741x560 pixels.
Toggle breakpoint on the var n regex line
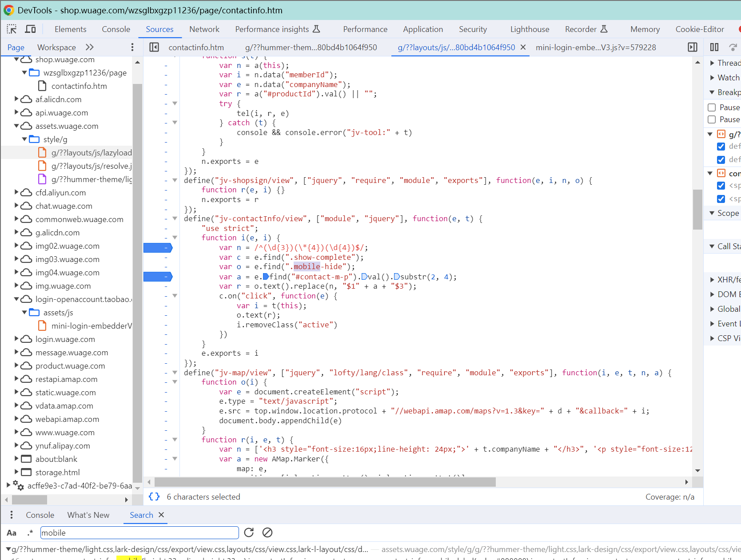pos(158,247)
